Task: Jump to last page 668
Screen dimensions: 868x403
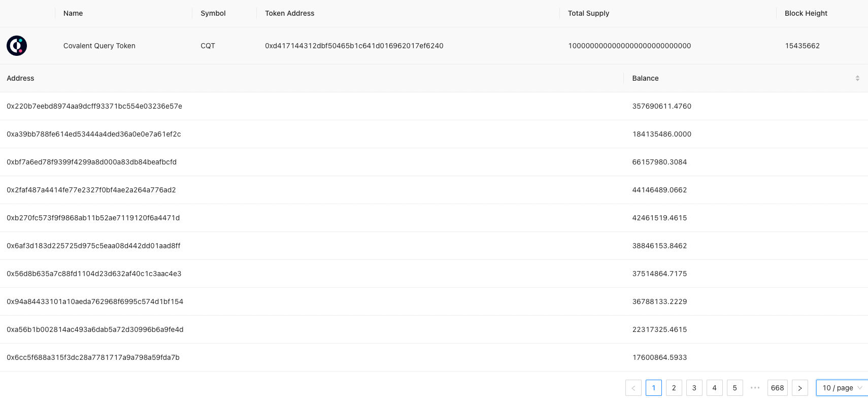Action: pos(778,388)
